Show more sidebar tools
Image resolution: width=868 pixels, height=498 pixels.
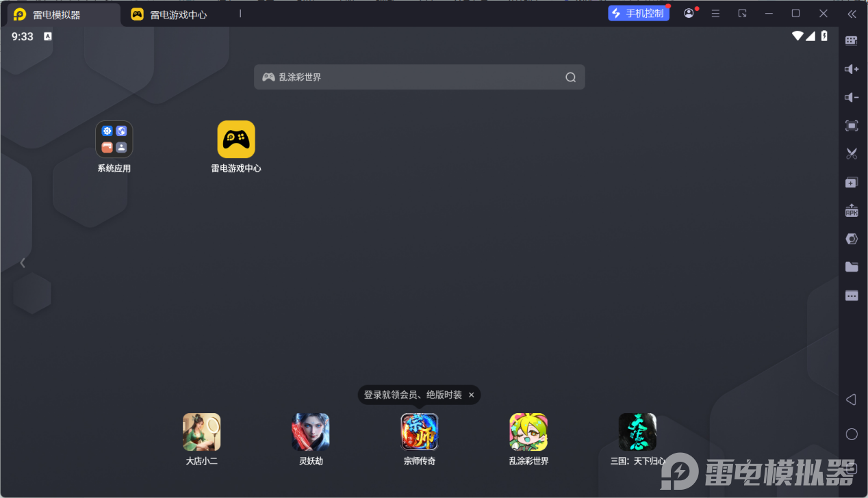(x=852, y=296)
